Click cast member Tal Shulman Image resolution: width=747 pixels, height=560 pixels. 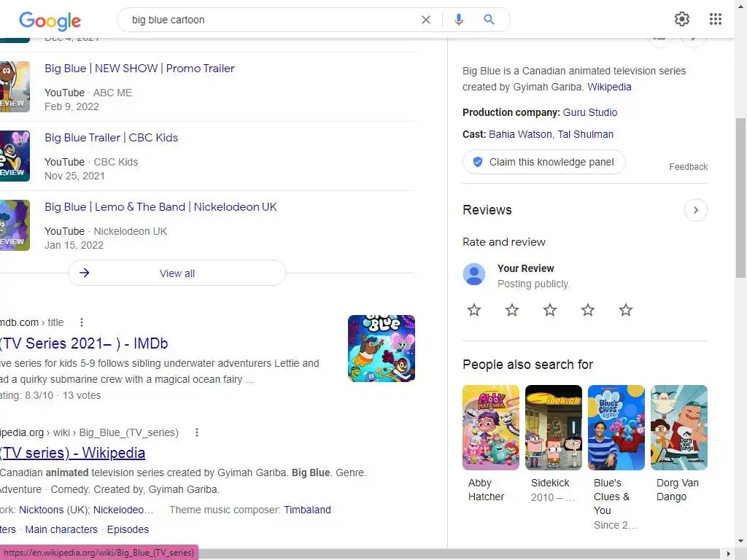click(586, 134)
